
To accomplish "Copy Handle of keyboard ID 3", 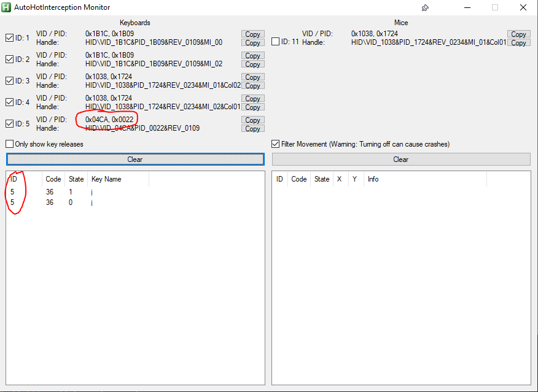I will tap(252, 86).
